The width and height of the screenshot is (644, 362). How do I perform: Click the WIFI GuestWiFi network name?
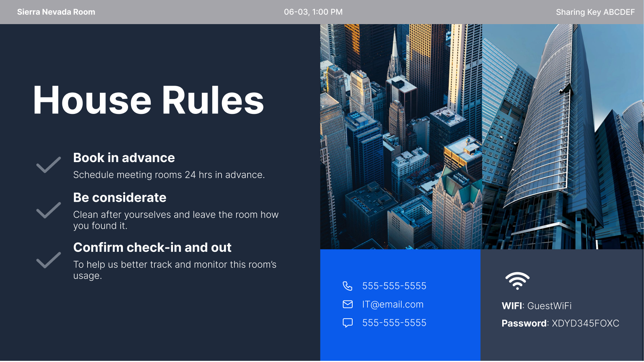coord(536,306)
